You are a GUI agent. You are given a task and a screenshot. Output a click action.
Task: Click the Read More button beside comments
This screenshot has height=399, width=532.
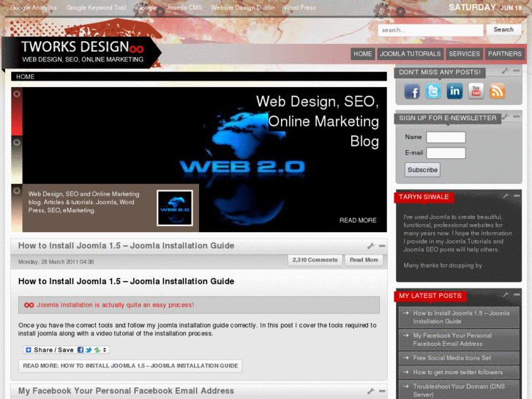pos(364,260)
